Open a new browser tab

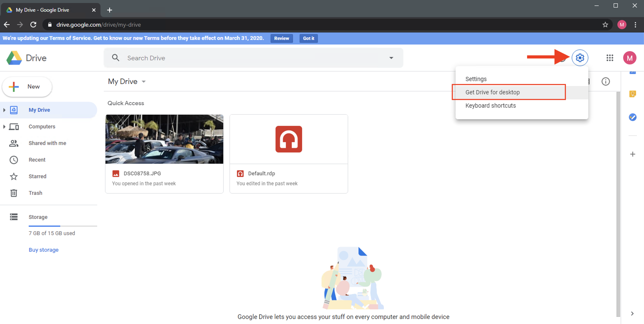(x=110, y=10)
